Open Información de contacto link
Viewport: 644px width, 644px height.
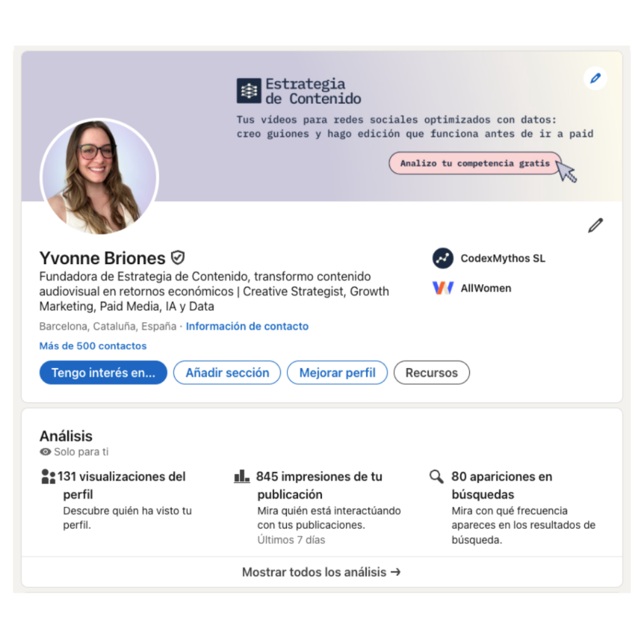pos(247,326)
